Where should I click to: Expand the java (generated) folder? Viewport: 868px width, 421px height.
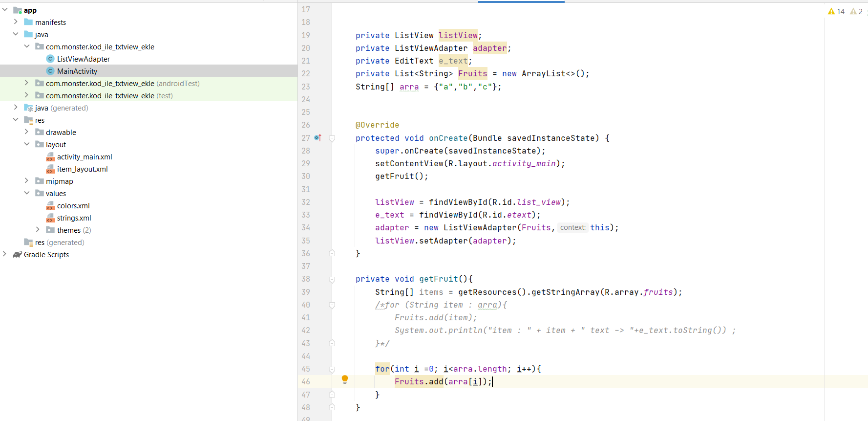coord(16,107)
